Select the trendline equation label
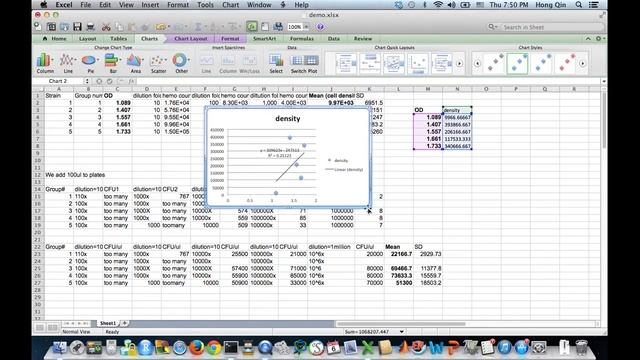 click(x=280, y=153)
